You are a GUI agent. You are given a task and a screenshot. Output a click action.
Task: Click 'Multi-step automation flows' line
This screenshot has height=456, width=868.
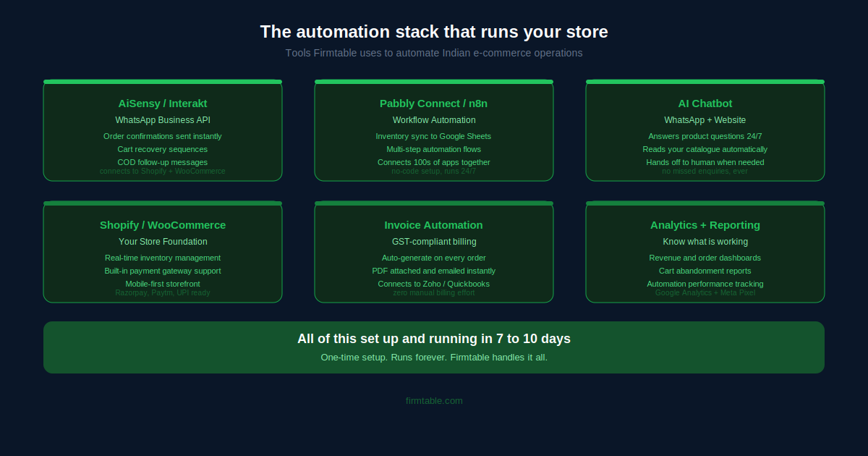434,149
